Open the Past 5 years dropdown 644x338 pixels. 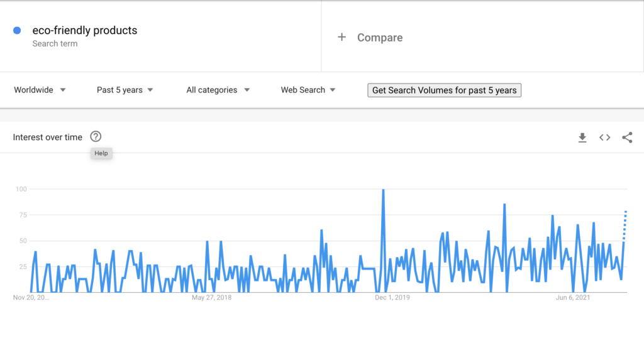click(x=125, y=90)
